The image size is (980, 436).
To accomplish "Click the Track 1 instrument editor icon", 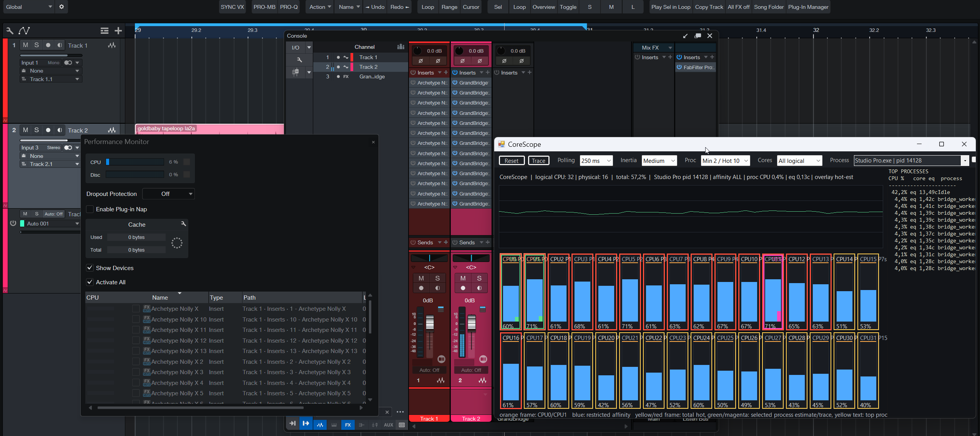I will [112, 45].
